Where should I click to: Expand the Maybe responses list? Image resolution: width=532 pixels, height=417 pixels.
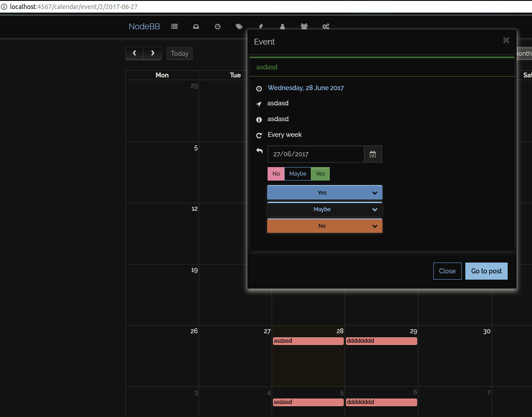pos(325,209)
